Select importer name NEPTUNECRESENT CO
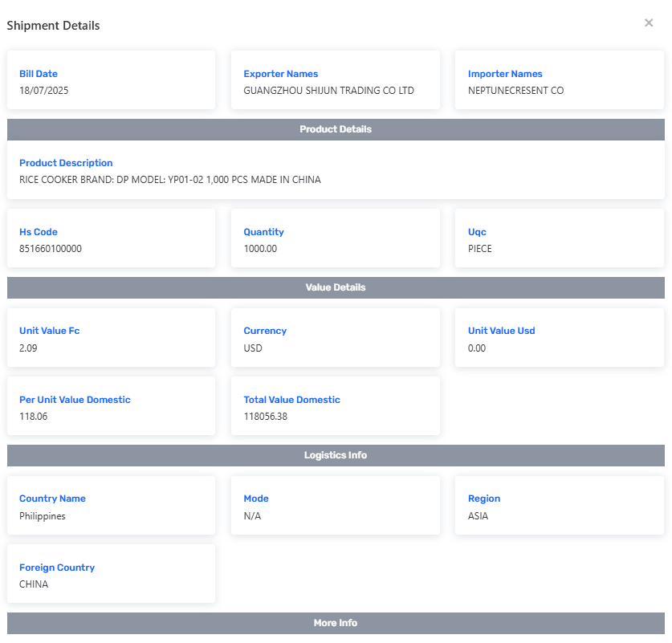This screenshot has height=643, width=672. point(515,91)
